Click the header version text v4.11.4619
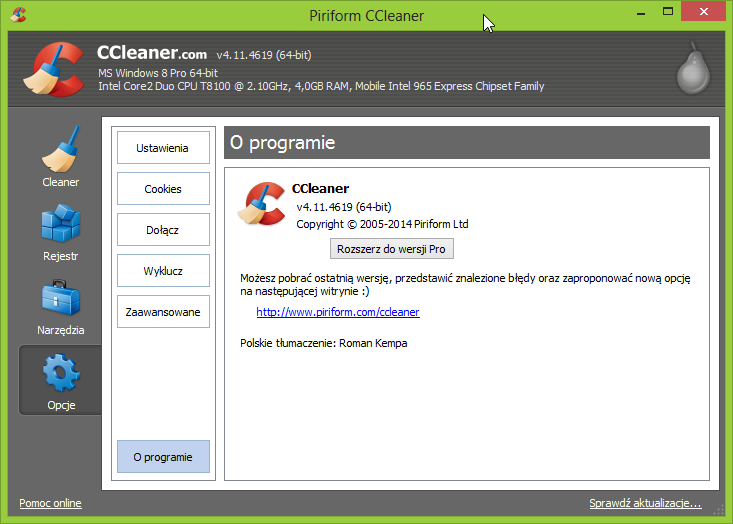The width and height of the screenshot is (733, 524). click(264, 55)
